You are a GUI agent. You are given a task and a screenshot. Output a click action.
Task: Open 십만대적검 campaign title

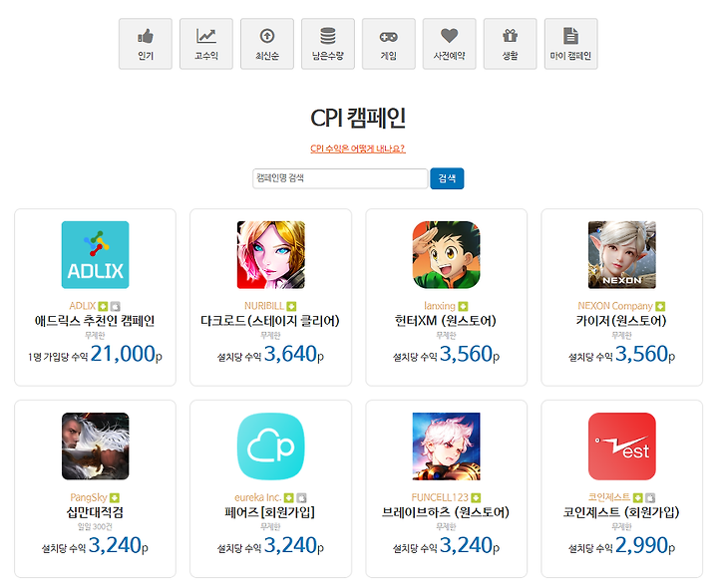96,512
